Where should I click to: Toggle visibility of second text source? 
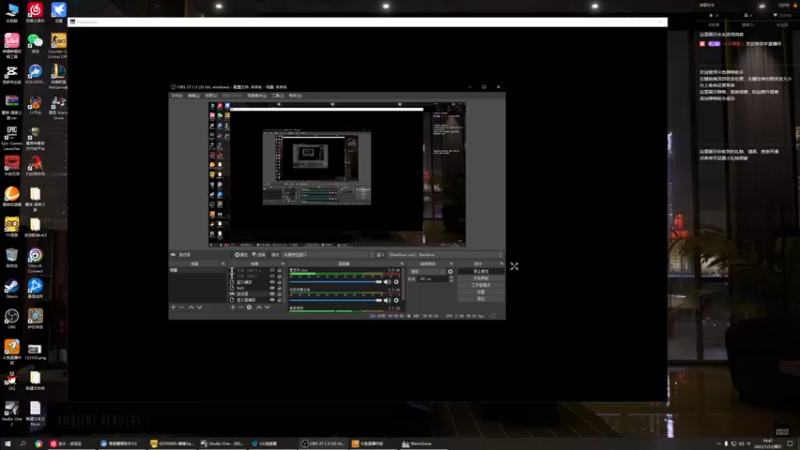pos(272,276)
